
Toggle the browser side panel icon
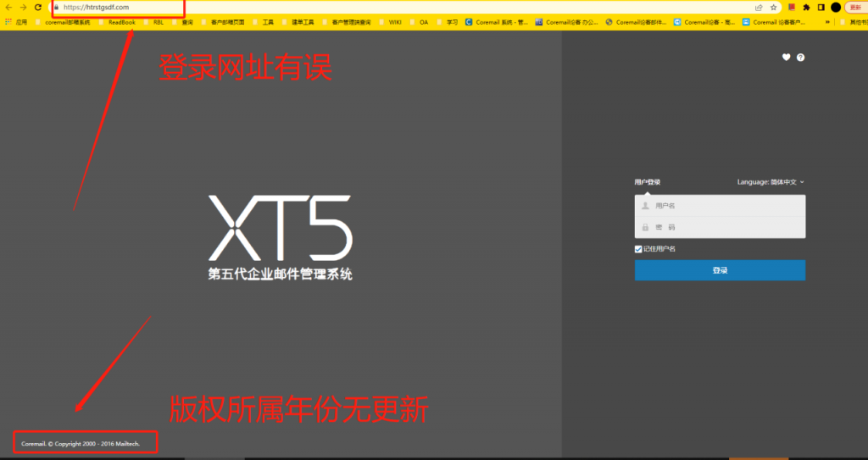(x=821, y=7)
